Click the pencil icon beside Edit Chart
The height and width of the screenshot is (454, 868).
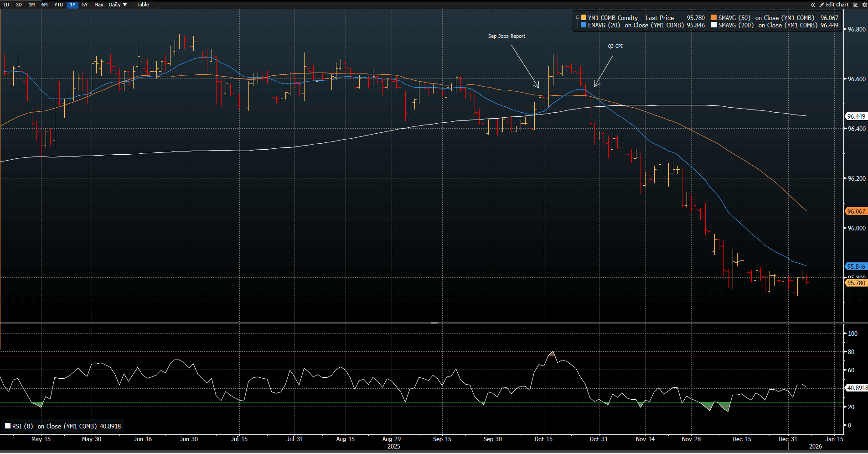(x=821, y=5)
